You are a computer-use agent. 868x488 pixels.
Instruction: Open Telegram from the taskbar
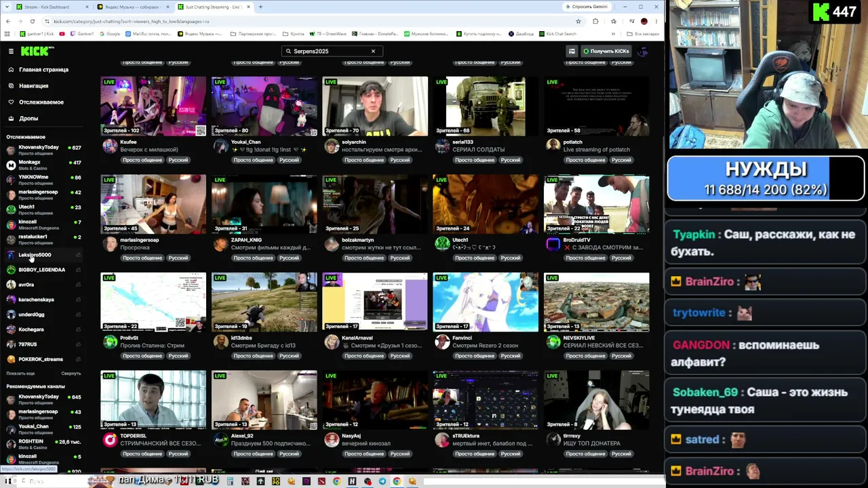(382, 481)
